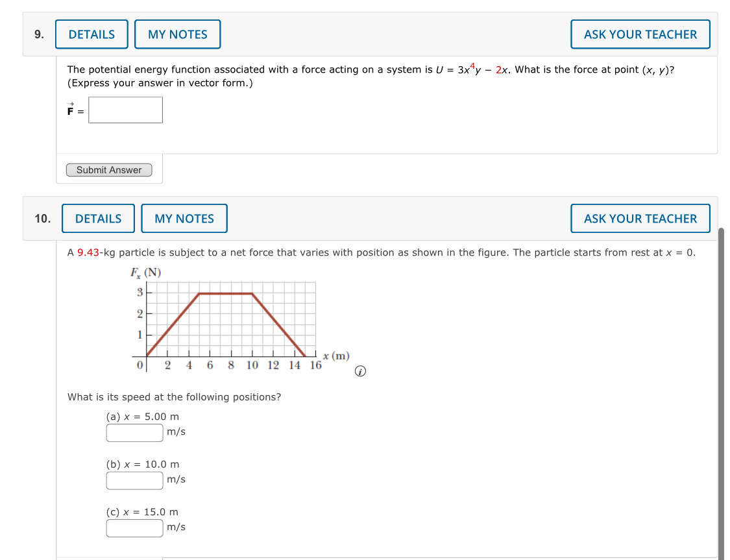Click the answer field for x = 15.0 m
This screenshot has height=560, width=730.
point(134,528)
